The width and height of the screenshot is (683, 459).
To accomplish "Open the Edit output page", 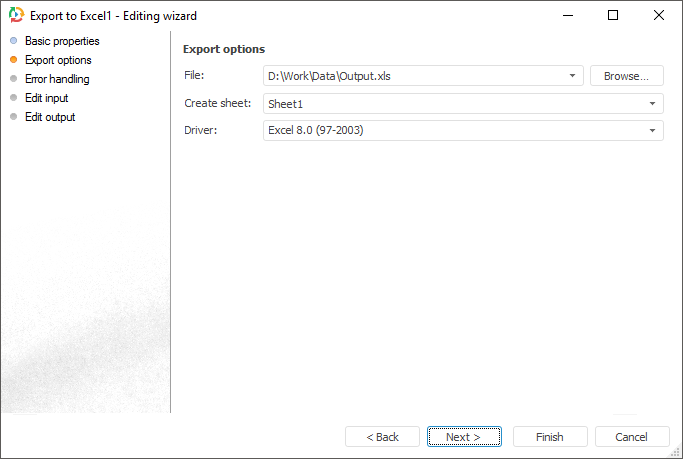I will pyautogui.click(x=50, y=117).
